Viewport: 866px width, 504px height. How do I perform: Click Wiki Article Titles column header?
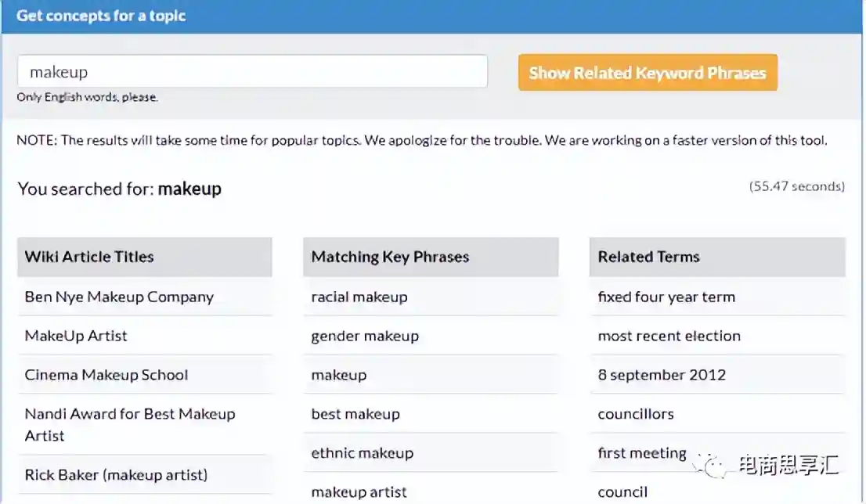[89, 257]
